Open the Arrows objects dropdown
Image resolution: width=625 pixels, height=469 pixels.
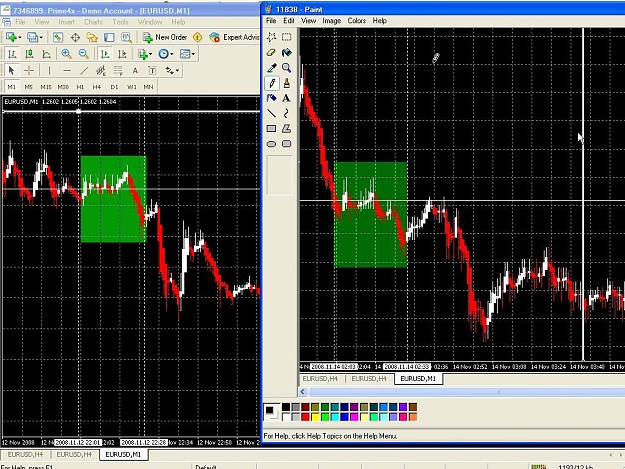[177, 71]
